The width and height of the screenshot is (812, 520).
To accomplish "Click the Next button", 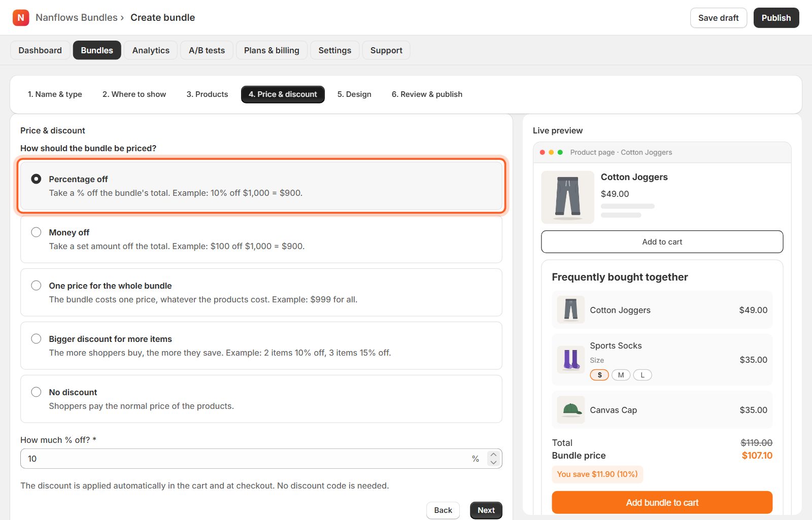I will click(486, 510).
